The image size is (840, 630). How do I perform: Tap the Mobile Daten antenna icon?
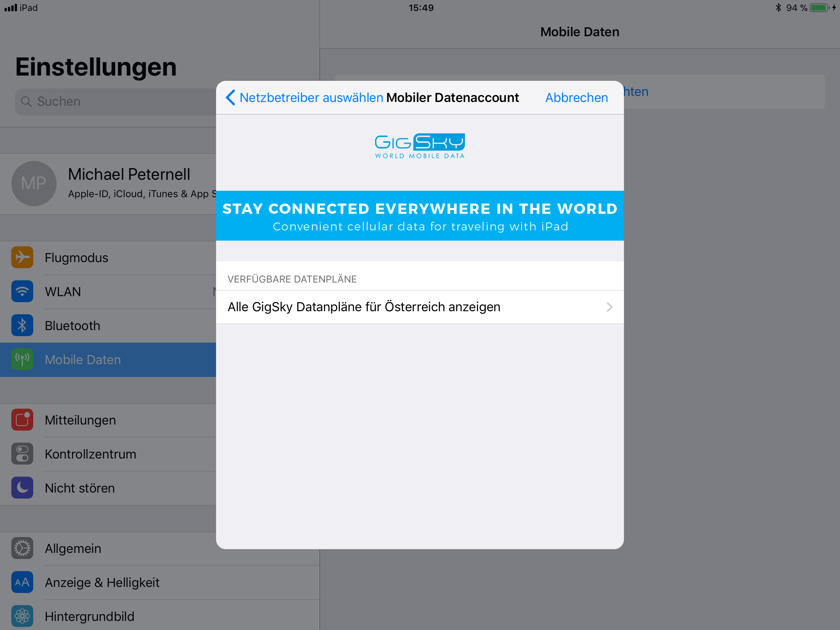coord(22,359)
